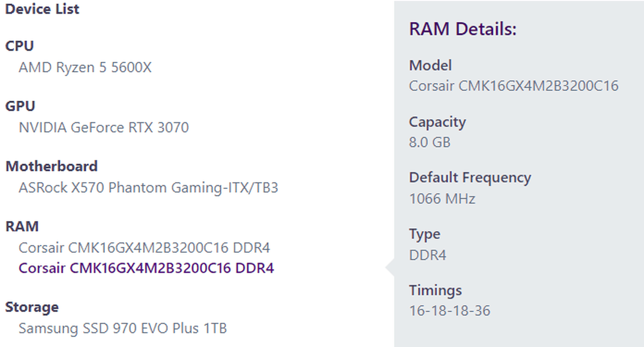Click the RAM category label
Screen dimensions: 644x347
click(22, 226)
